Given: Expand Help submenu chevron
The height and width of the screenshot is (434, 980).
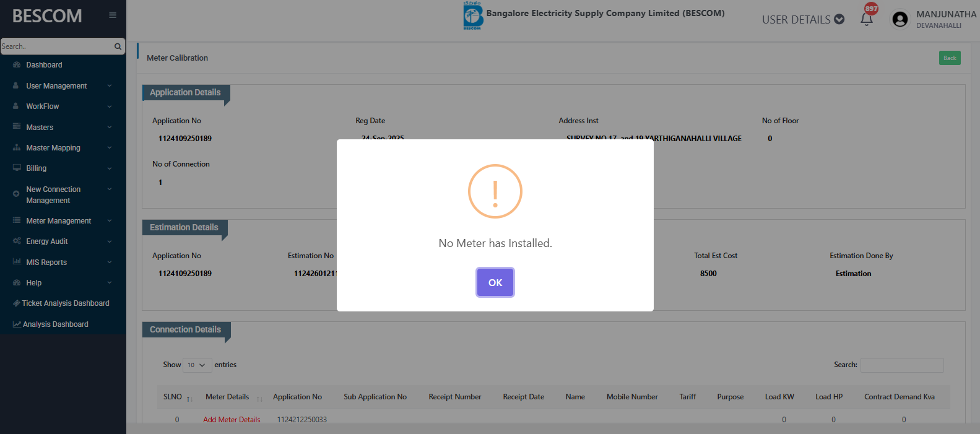Looking at the screenshot, I should (x=110, y=282).
